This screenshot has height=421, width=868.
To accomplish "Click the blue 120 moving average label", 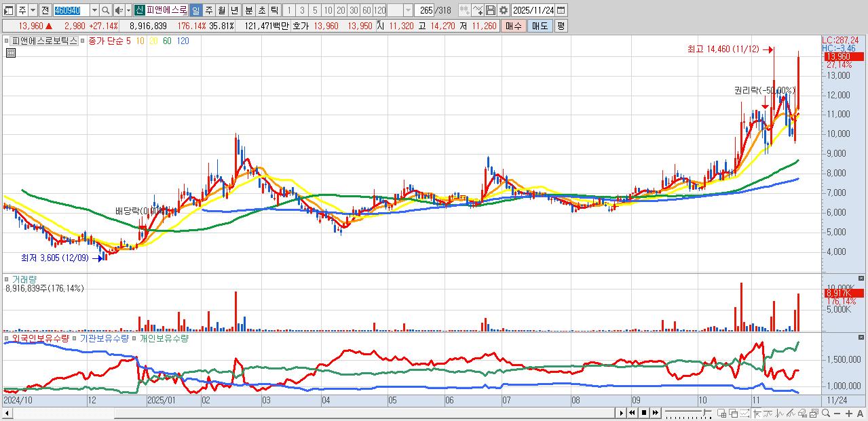I will click(x=183, y=41).
